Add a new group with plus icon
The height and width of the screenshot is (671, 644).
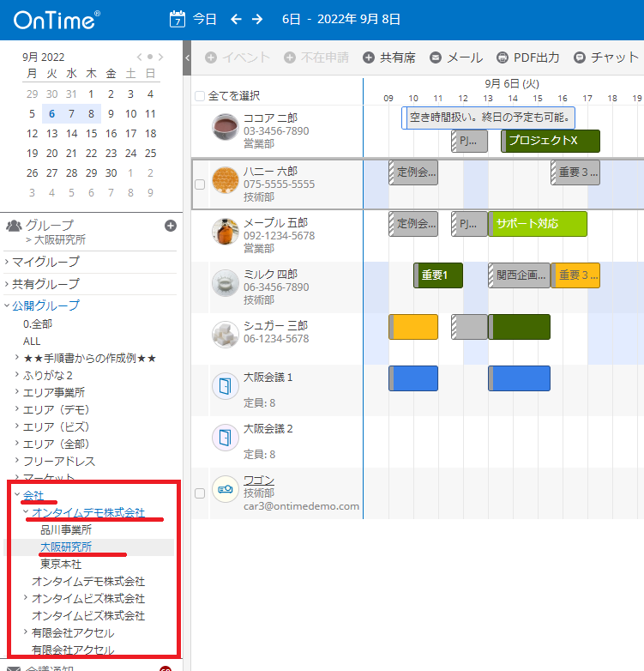click(171, 226)
